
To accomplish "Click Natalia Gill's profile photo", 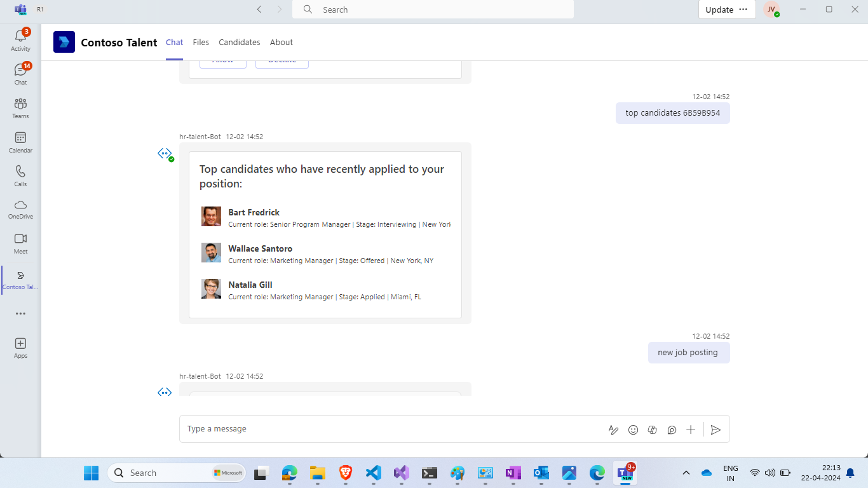I will (x=211, y=288).
